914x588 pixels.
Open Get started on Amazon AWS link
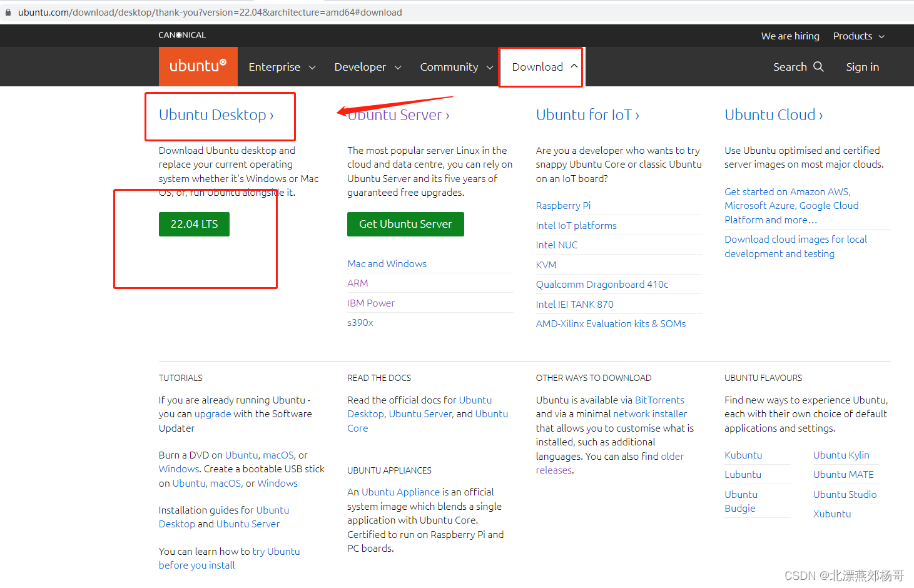coord(791,206)
